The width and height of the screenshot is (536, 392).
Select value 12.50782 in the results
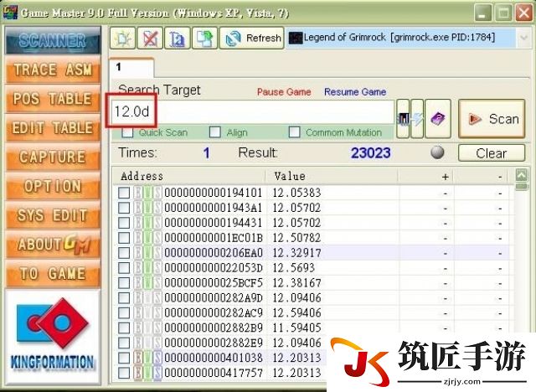pyautogui.click(x=296, y=238)
